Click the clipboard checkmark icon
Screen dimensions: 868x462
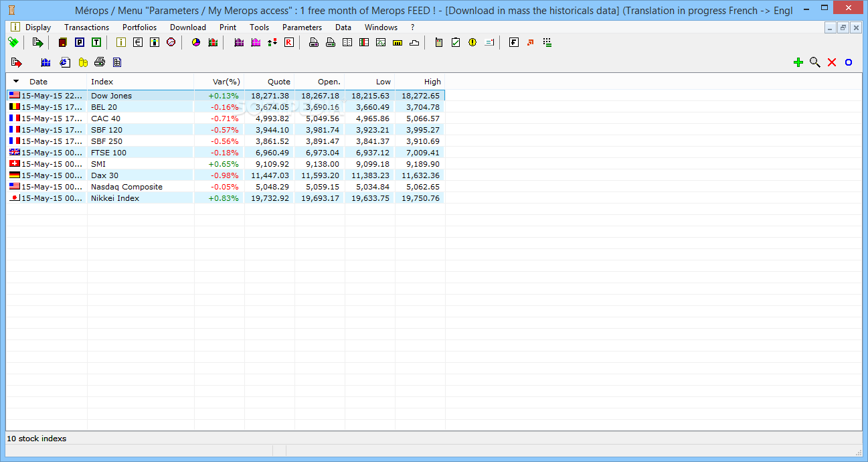pyautogui.click(x=456, y=42)
